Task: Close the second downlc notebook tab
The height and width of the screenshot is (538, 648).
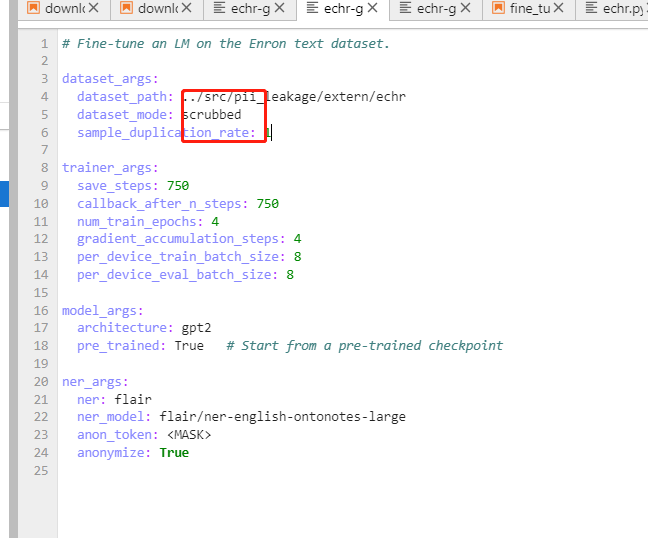Action: coord(187,7)
